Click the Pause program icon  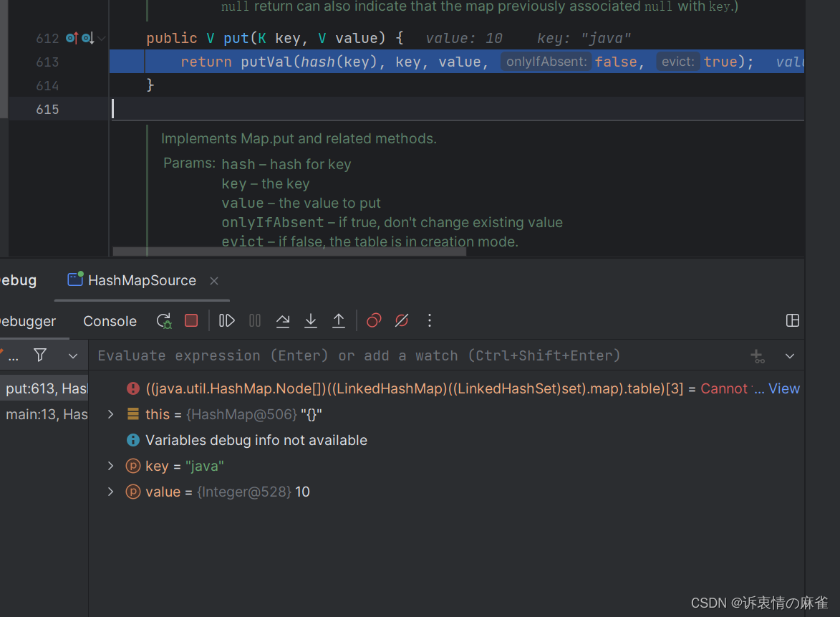[255, 320]
